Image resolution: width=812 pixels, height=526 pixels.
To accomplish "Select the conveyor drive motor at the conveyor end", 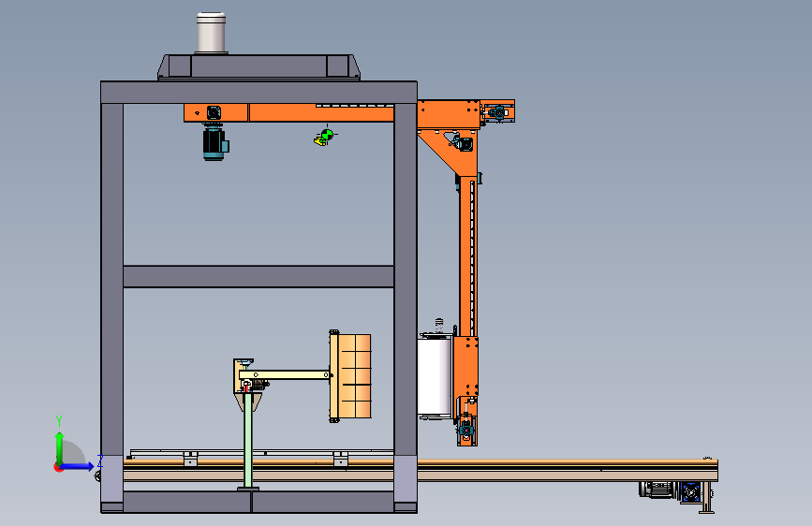I will pyautogui.click(x=657, y=489).
